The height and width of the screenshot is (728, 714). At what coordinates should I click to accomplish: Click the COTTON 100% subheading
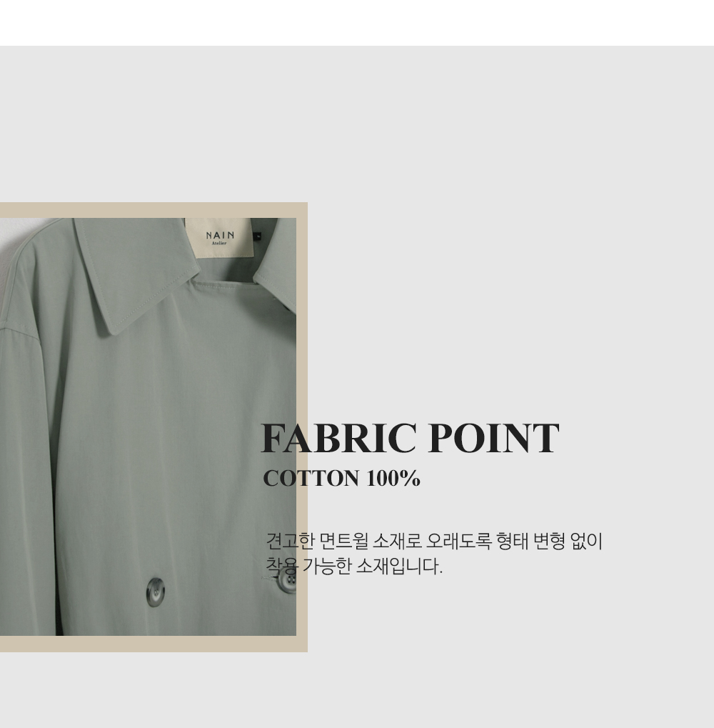341,478
